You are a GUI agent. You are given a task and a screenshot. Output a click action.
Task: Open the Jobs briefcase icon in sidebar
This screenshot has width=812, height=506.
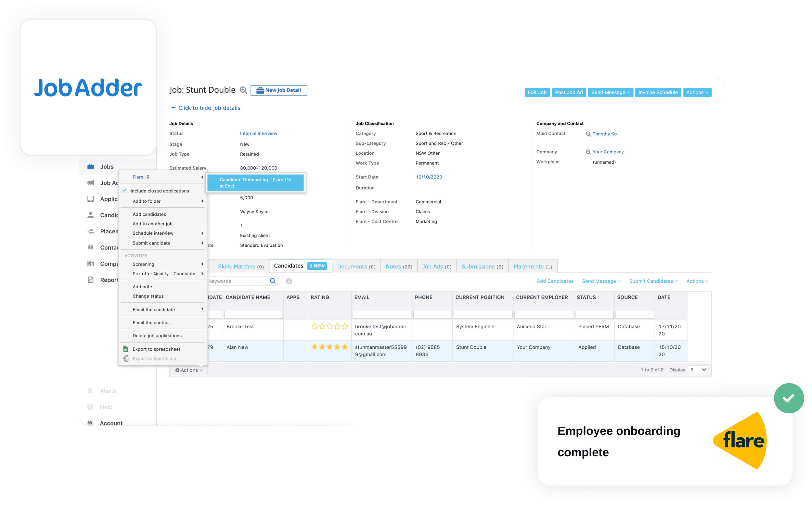point(91,166)
